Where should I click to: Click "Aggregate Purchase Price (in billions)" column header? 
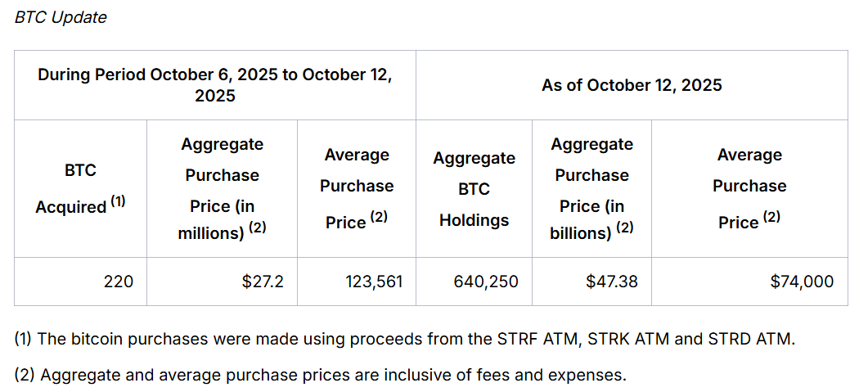(591, 189)
